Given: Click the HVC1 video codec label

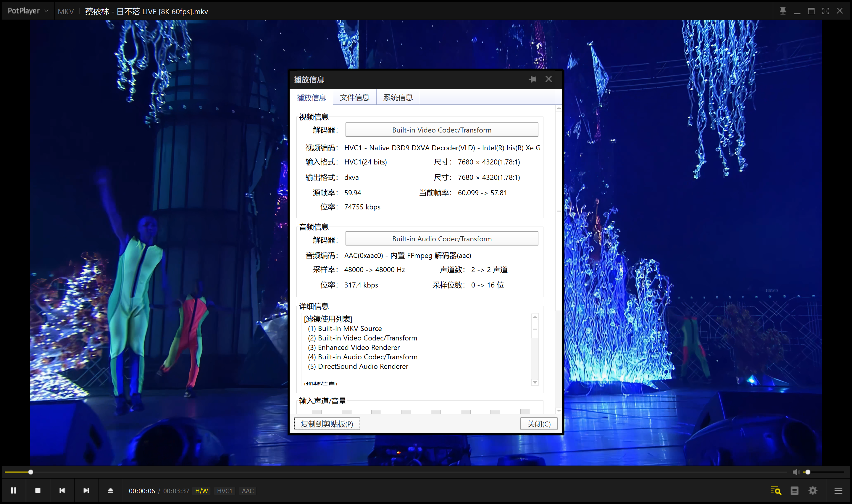Looking at the screenshot, I should [x=225, y=491].
